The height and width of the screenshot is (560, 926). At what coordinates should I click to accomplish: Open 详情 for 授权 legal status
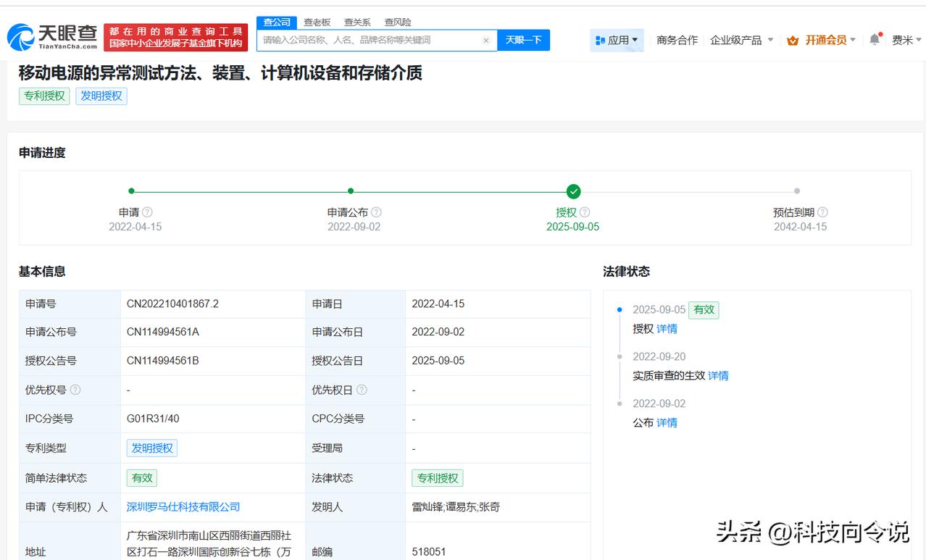[667, 329]
